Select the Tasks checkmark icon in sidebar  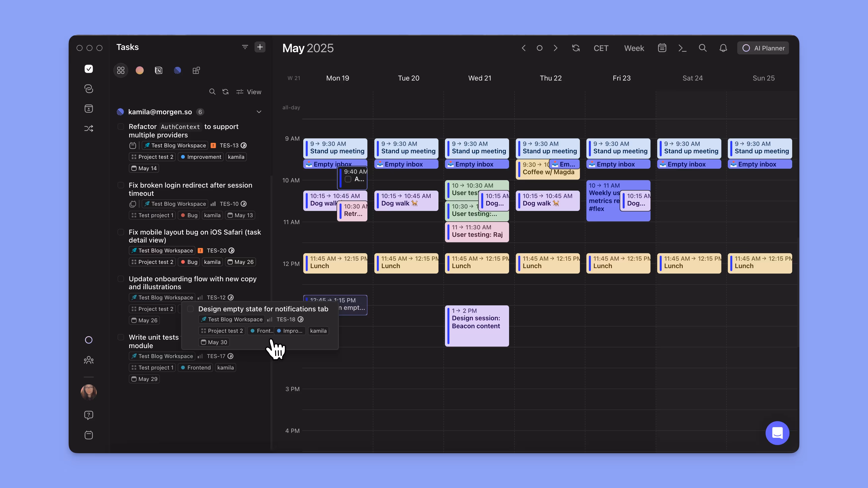coord(89,69)
